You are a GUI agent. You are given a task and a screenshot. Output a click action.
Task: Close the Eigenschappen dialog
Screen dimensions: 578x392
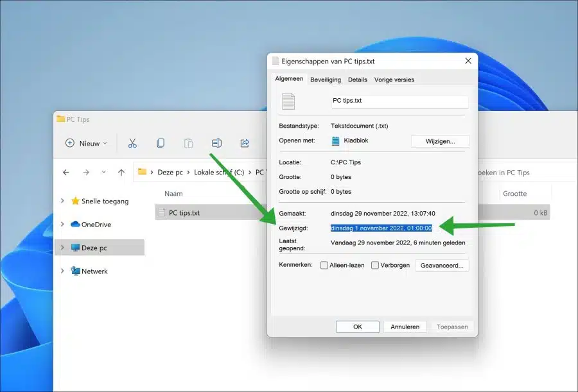tap(468, 61)
